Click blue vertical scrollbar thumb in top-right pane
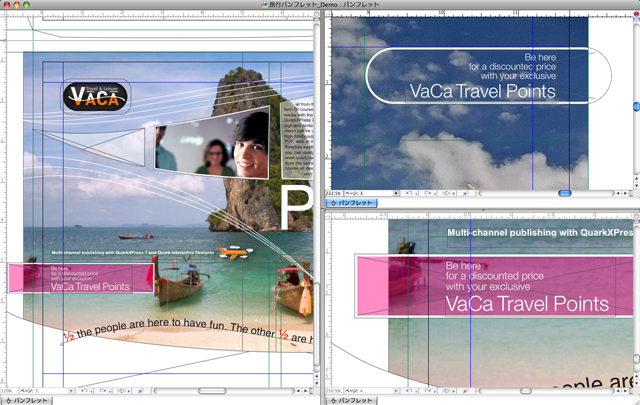The height and width of the screenshot is (405, 640). [x=636, y=106]
